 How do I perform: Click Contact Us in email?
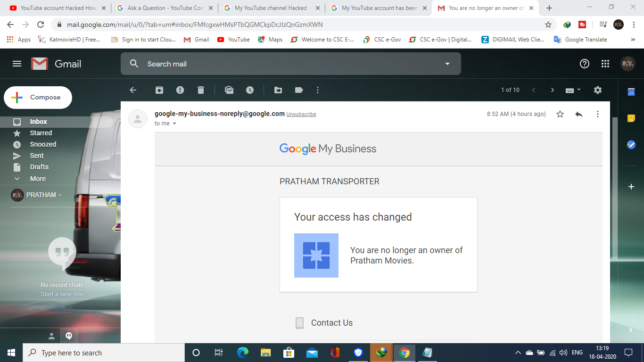tap(332, 323)
